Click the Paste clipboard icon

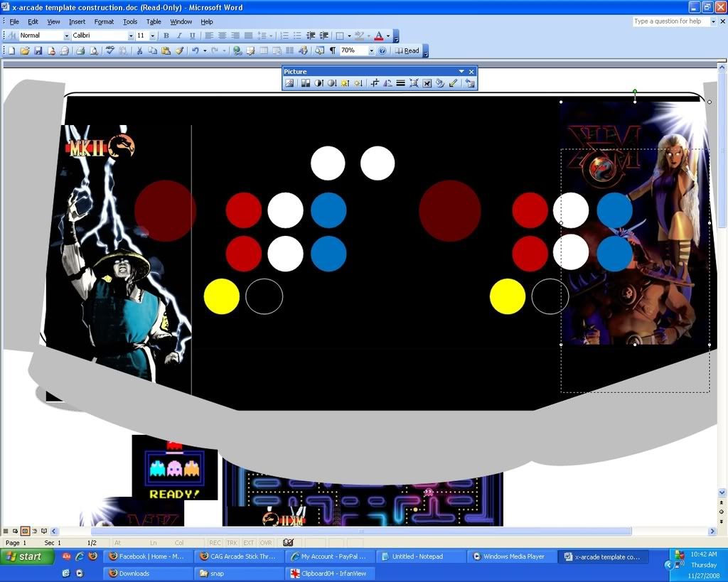(166, 50)
